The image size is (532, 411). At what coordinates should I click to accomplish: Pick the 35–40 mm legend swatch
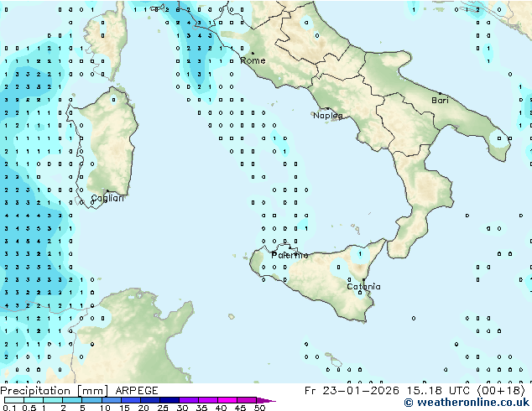point(208,400)
